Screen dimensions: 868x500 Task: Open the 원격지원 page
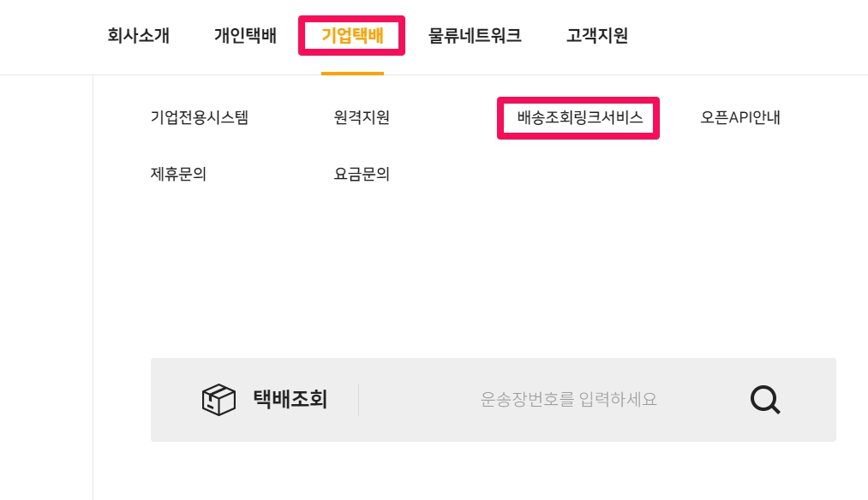point(362,117)
